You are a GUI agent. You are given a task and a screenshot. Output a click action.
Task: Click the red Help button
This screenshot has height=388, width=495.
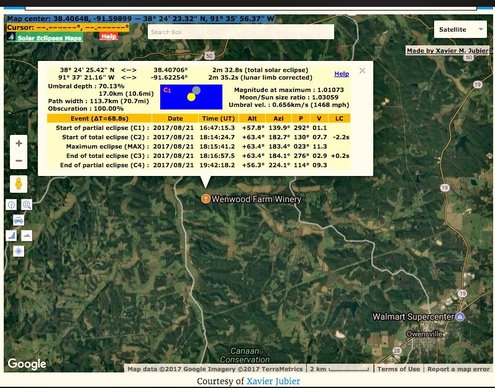[x=109, y=37]
